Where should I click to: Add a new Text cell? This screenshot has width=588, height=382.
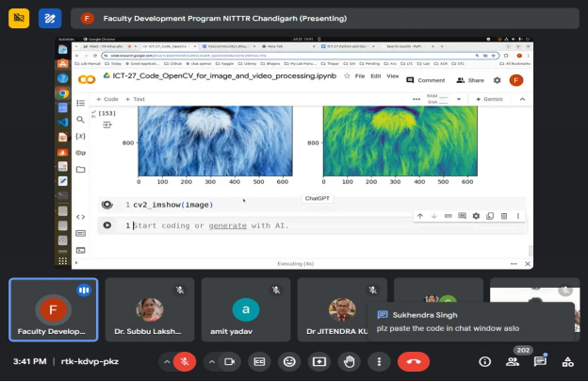click(x=135, y=99)
